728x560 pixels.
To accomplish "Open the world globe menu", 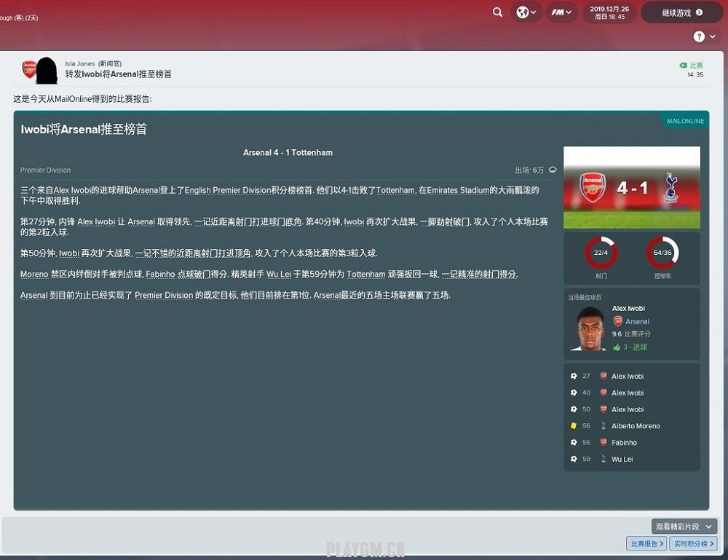I will pos(526,12).
